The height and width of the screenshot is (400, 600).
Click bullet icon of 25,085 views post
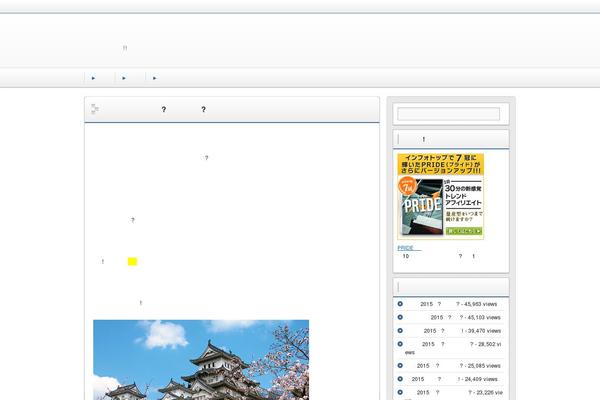pos(400,366)
